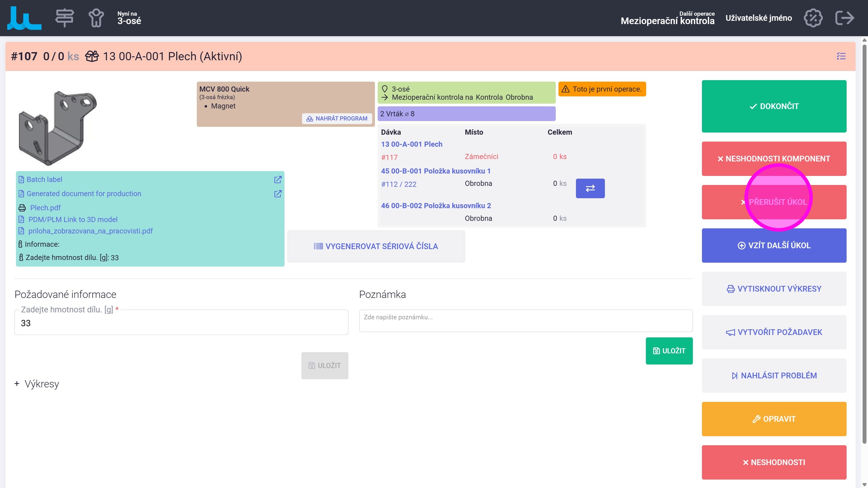Viewport: 868px width, 488px height.
Task: Click into the Poznámka note field
Action: (x=525, y=321)
